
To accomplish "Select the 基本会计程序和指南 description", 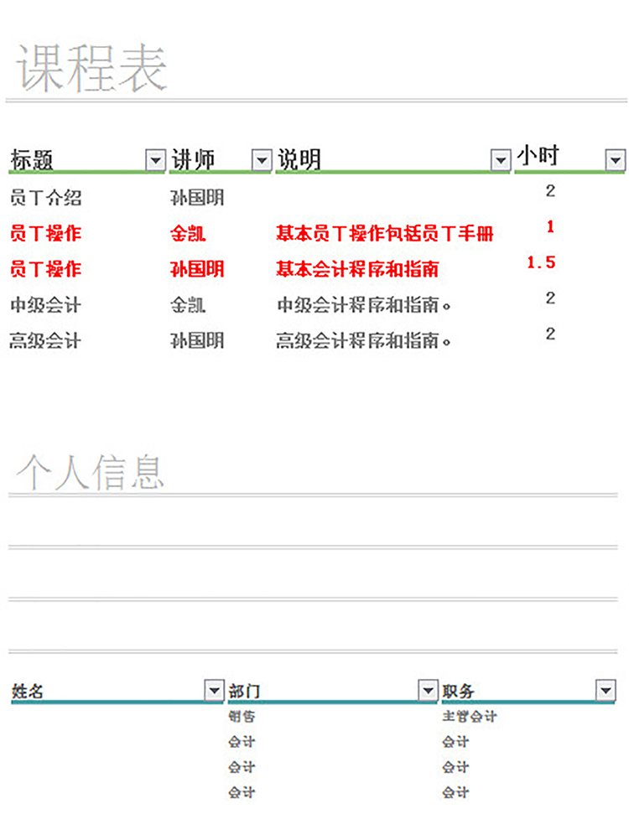I will [x=357, y=269].
